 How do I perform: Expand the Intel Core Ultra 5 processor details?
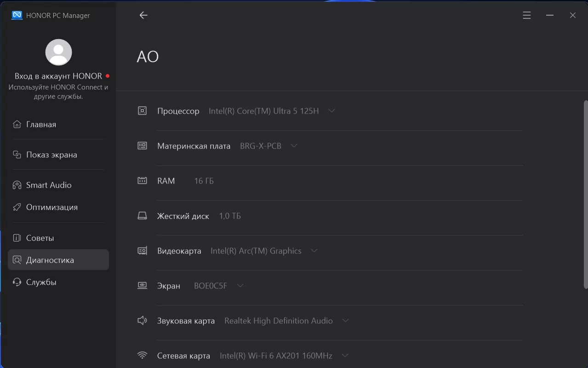click(x=331, y=111)
